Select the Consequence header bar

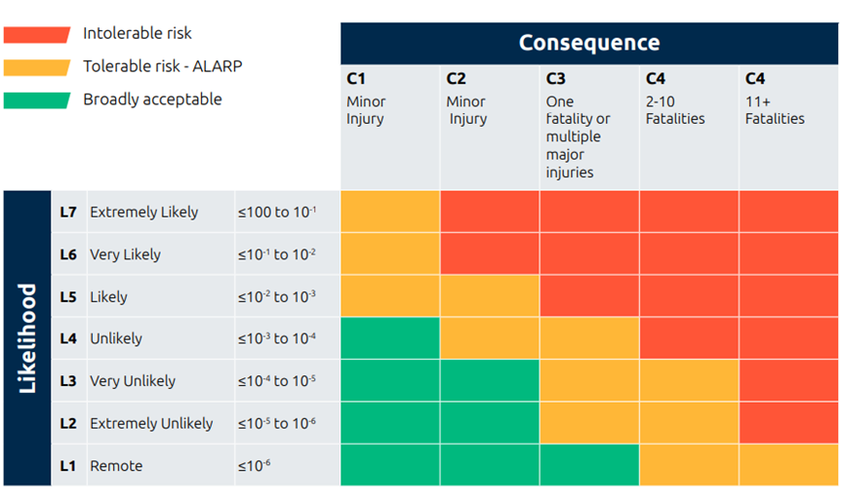pyautogui.click(x=589, y=44)
